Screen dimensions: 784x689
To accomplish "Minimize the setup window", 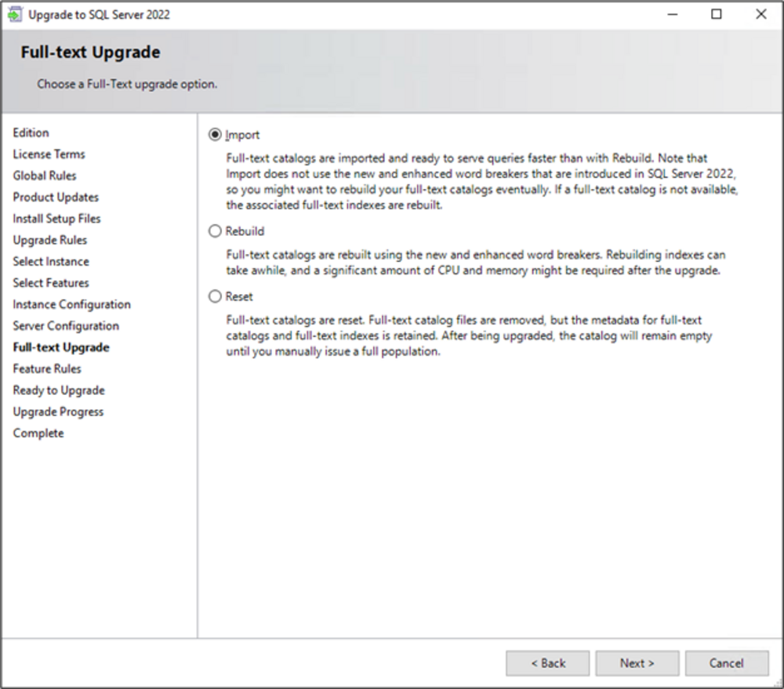I will tap(672, 14).
